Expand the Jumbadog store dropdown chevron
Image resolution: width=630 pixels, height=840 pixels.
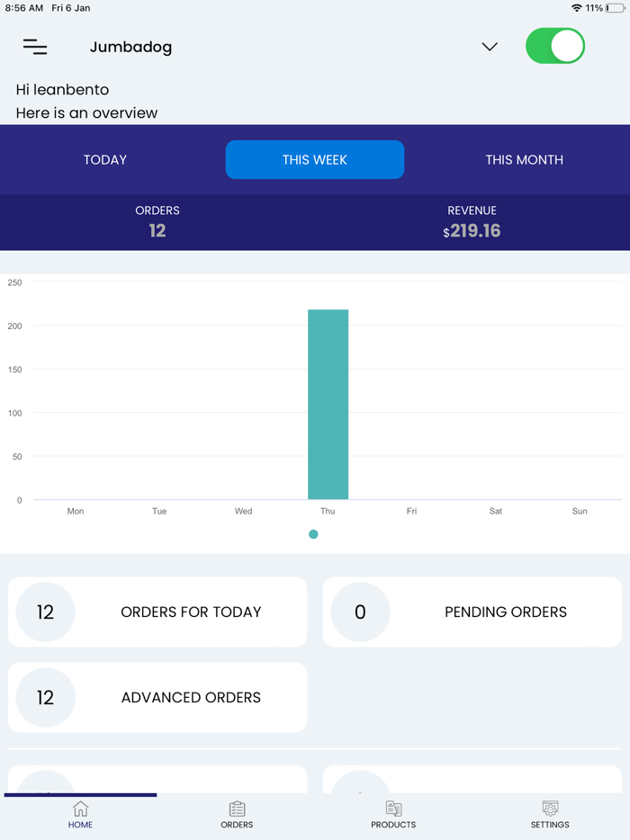click(490, 47)
